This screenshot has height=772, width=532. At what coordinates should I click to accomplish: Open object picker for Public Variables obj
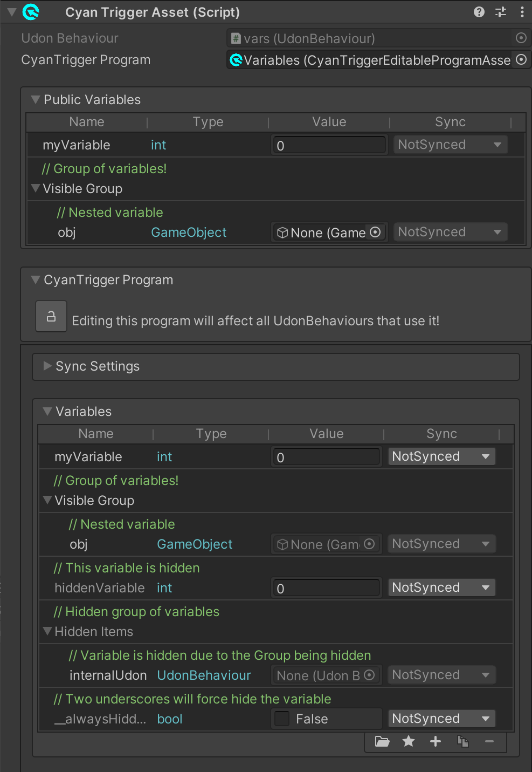point(375,232)
